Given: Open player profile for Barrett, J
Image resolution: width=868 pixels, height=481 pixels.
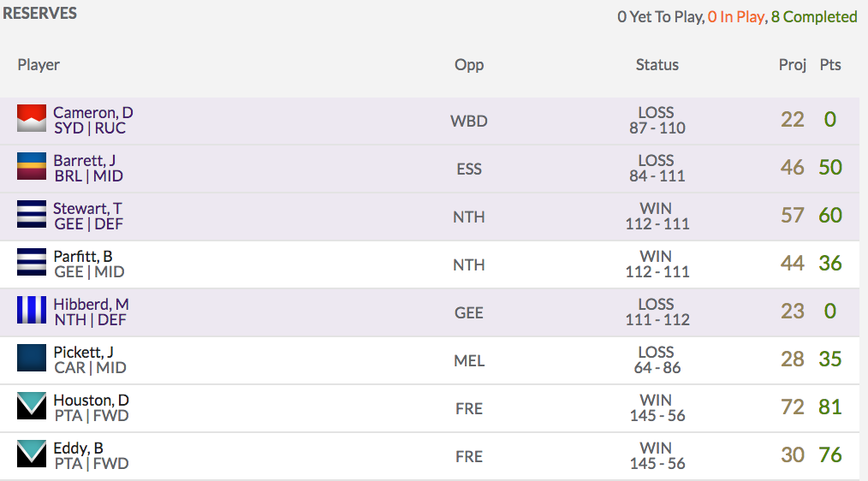Looking at the screenshot, I should 84,161.
